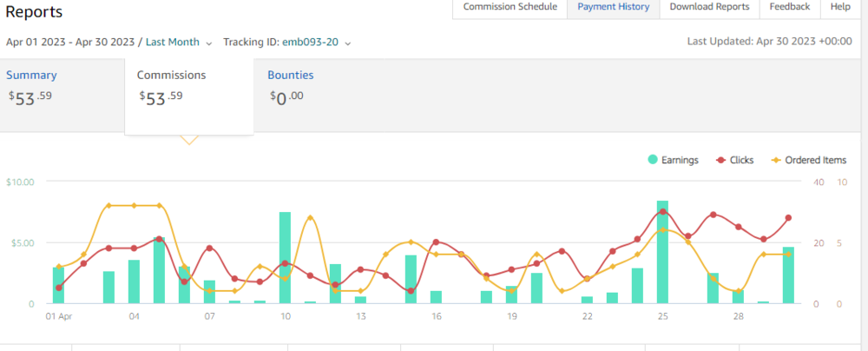
Task: Toggle the Clicks legend red marker
Action: [720, 160]
